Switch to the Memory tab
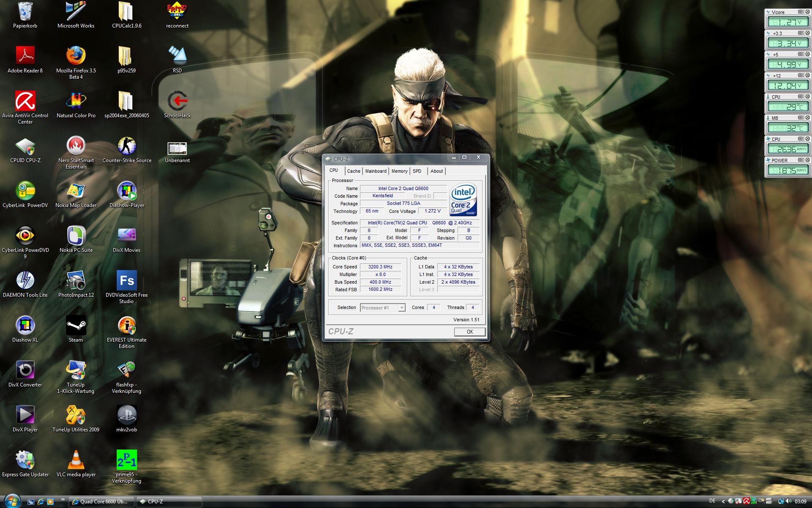Screen dimensions: 812x508 (399, 171)
